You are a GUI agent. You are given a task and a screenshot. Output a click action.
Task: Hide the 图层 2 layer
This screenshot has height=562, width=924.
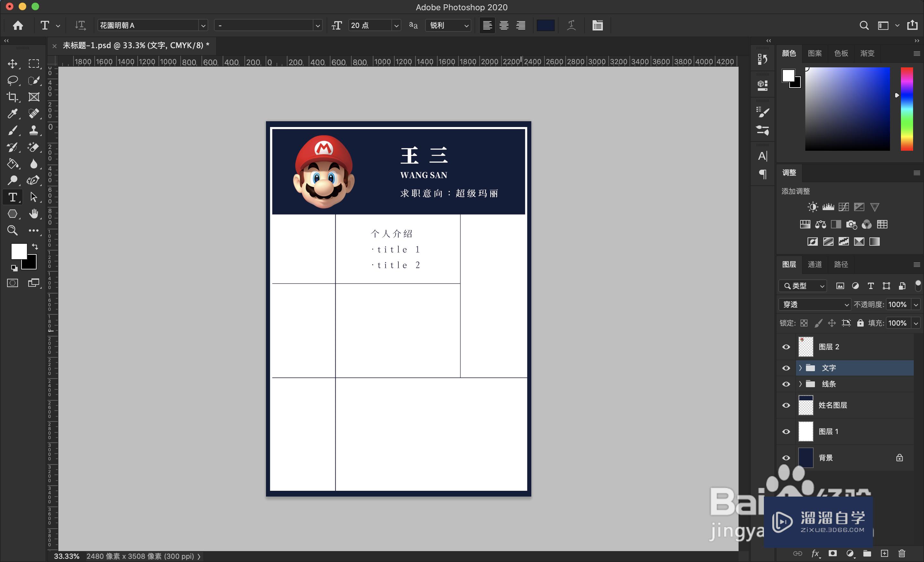click(x=786, y=347)
